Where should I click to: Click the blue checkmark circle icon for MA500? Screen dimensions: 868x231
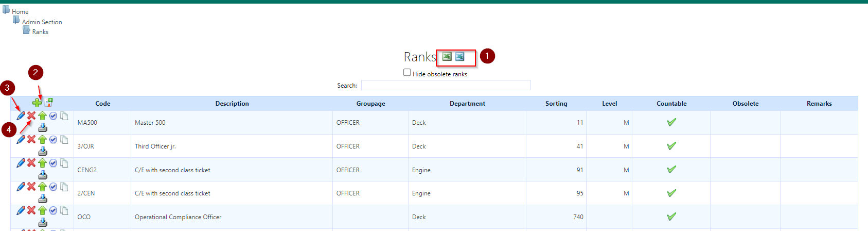click(x=53, y=116)
